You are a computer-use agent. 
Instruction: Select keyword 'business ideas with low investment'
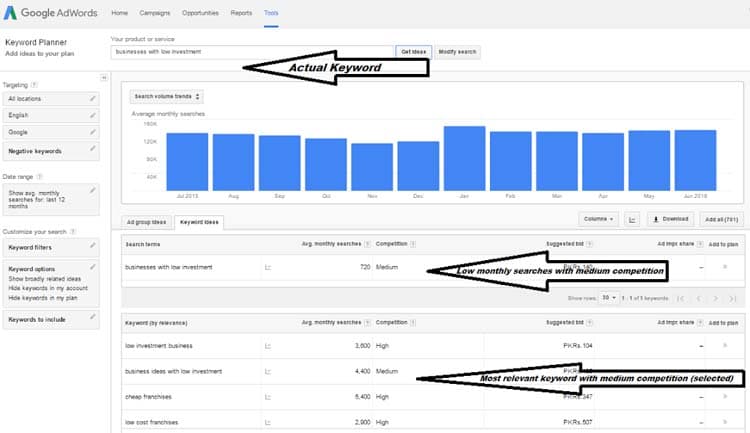174,371
